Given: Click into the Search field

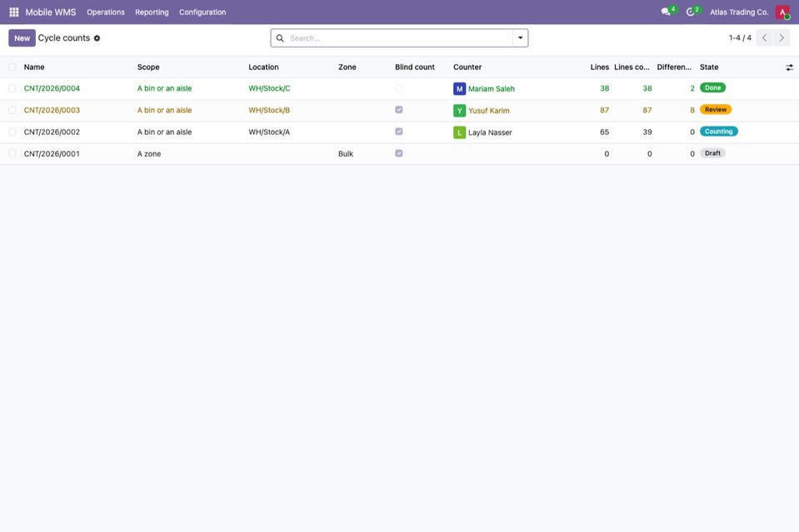Looking at the screenshot, I should pyautogui.click(x=399, y=38).
